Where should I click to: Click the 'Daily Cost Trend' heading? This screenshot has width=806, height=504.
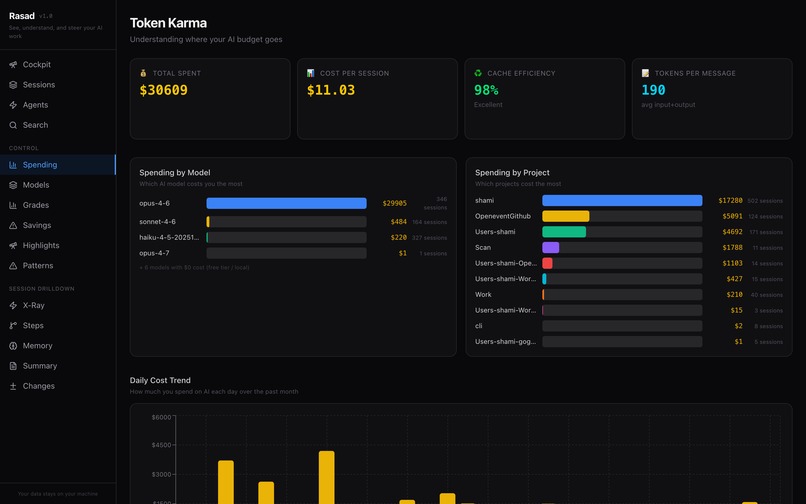coord(160,381)
